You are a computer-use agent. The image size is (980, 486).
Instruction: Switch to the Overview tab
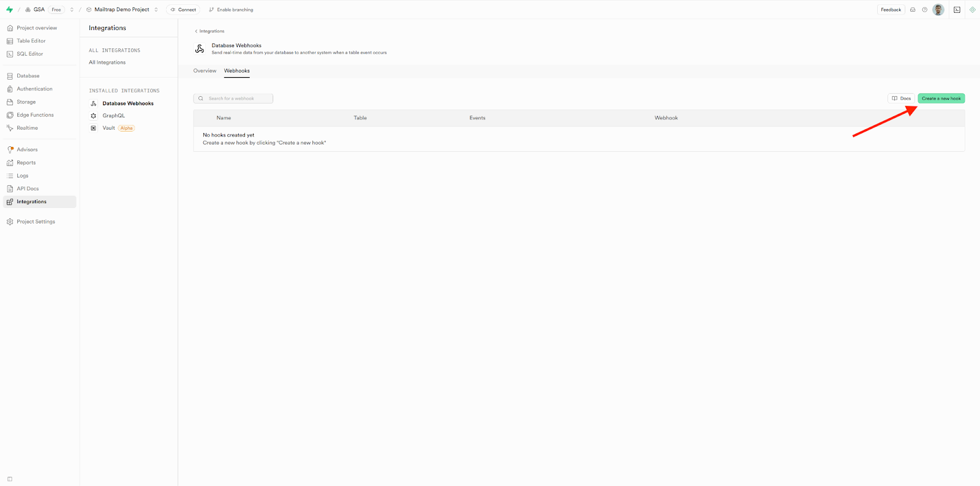(x=205, y=71)
